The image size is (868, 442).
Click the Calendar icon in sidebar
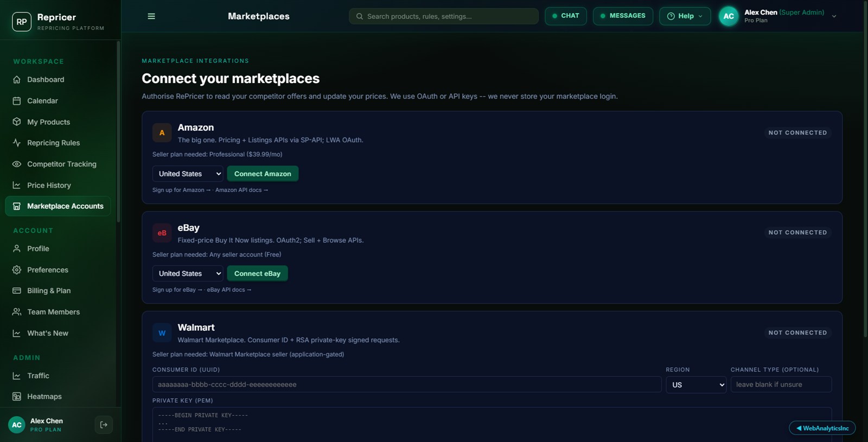tap(17, 101)
